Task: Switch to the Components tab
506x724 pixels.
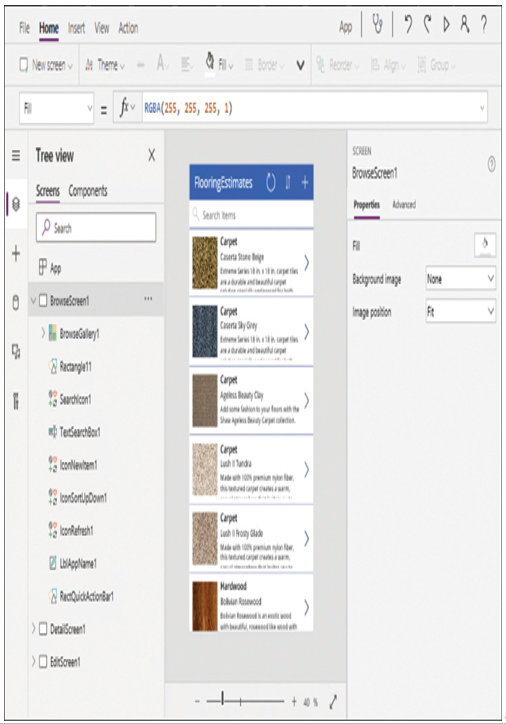Action: (88, 191)
